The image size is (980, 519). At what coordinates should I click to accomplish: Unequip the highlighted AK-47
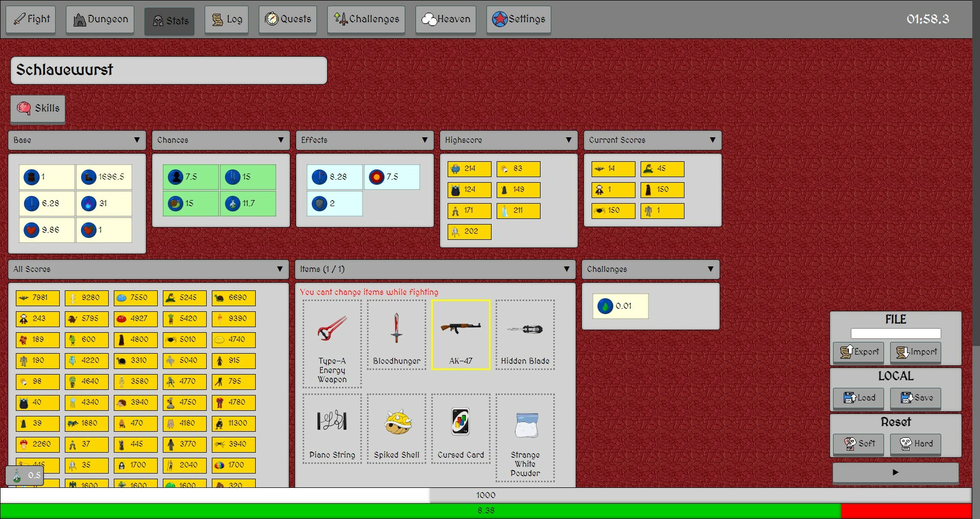[460, 334]
